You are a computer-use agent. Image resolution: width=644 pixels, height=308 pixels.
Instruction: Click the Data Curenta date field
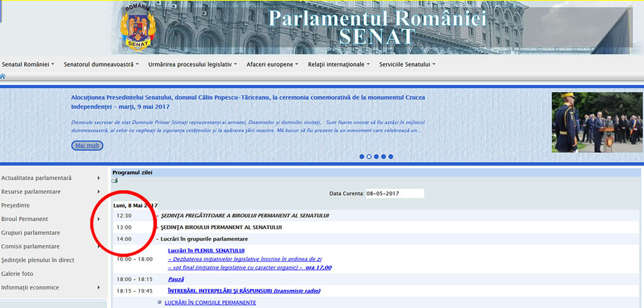click(x=395, y=193)
